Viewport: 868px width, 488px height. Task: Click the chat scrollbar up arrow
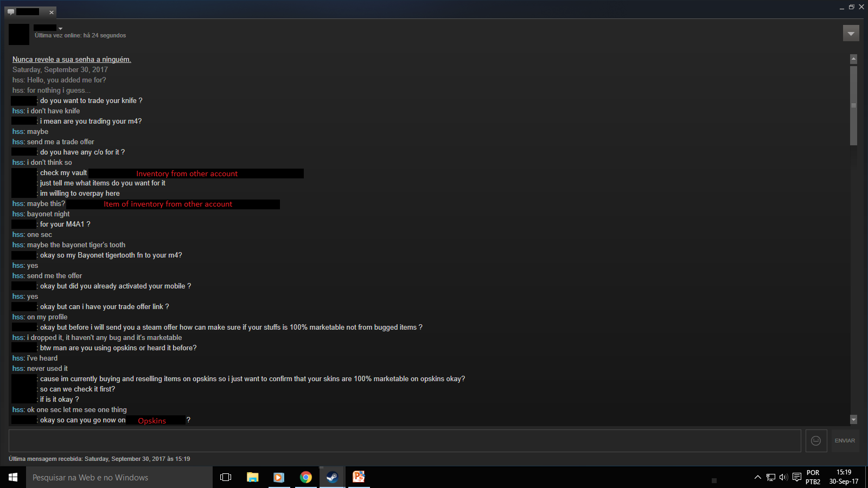point(853,59)
